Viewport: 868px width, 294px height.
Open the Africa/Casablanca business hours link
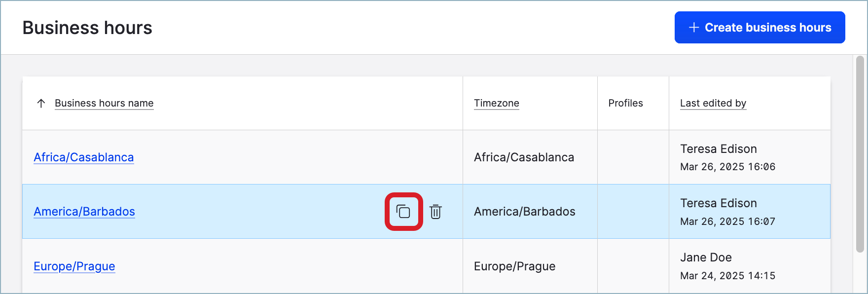(x=84, y=157)
